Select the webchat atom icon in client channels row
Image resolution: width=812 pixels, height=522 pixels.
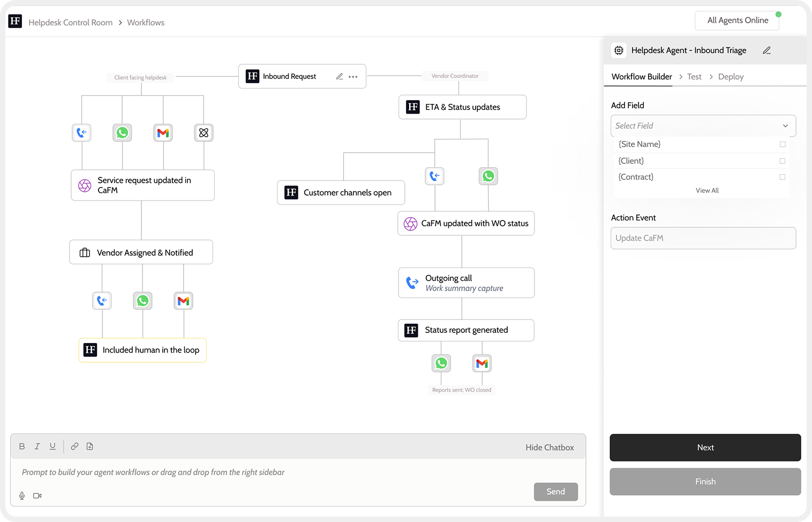204,132
